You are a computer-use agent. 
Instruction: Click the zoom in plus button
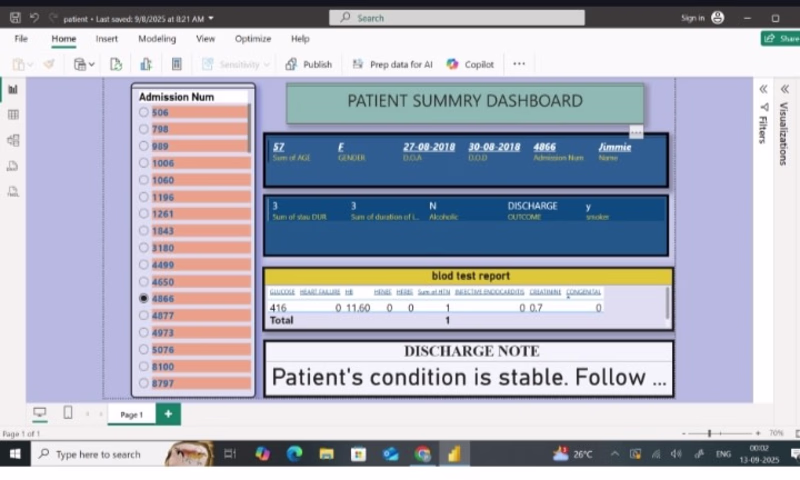[758, 433]
